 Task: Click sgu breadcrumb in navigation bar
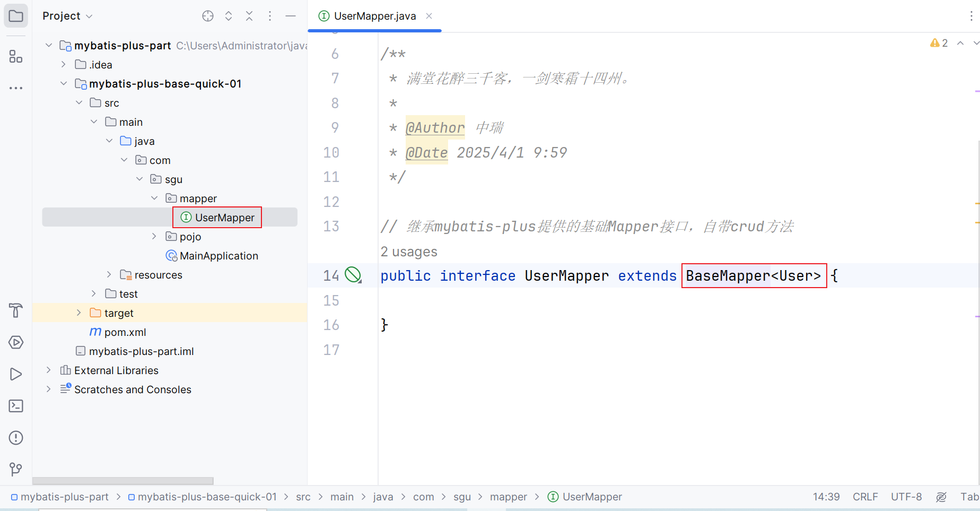(462, 497)
